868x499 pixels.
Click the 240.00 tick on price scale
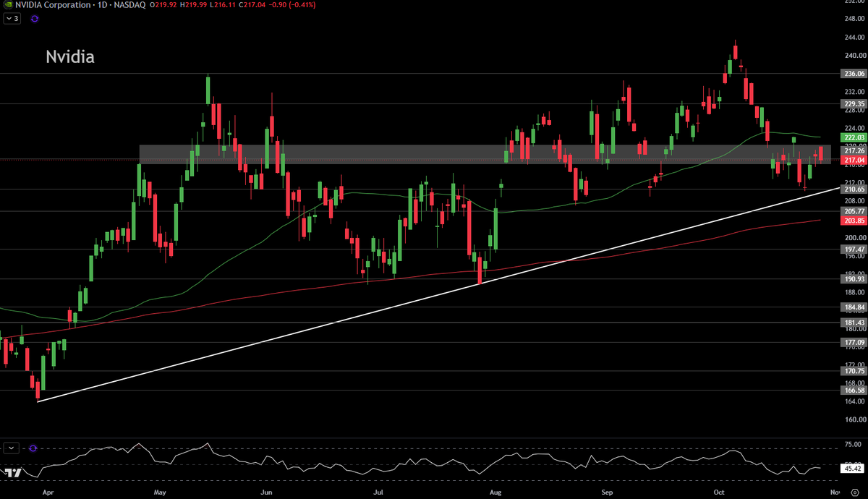point(854,55)
